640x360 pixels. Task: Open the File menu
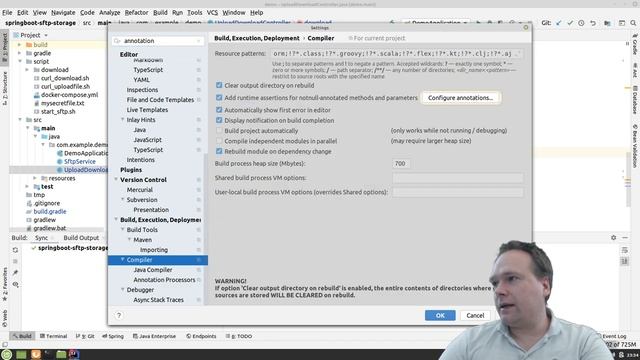[7, 12]
